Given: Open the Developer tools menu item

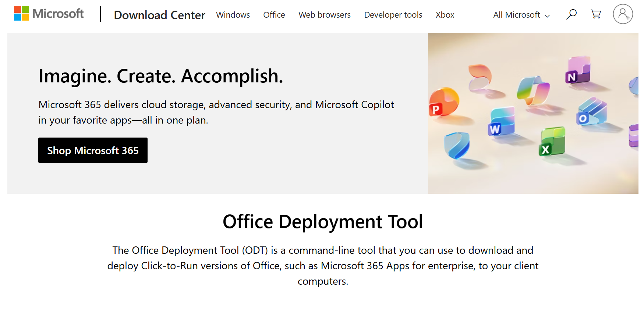Looking at the screenshot, I should point(393,15).
